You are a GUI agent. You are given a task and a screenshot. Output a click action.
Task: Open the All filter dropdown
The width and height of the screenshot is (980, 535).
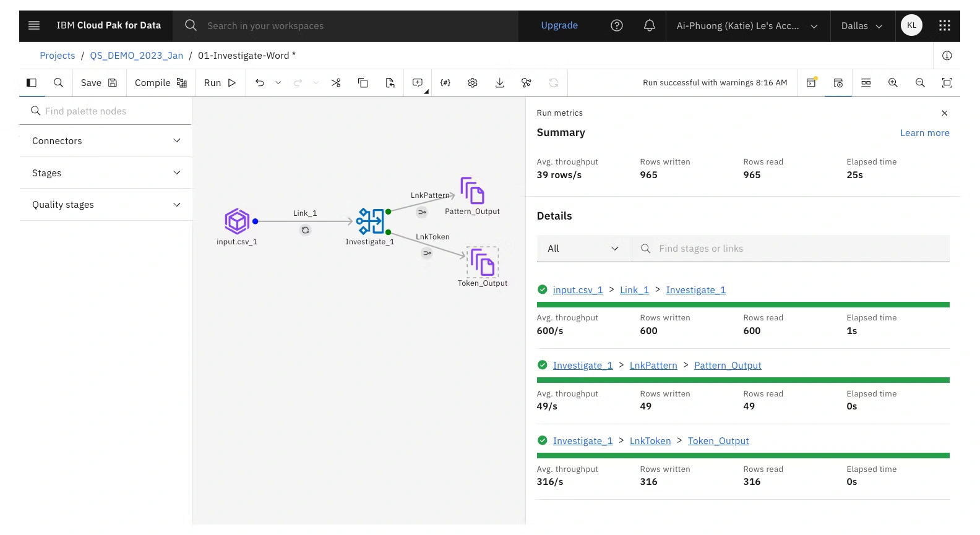point(583,249)
